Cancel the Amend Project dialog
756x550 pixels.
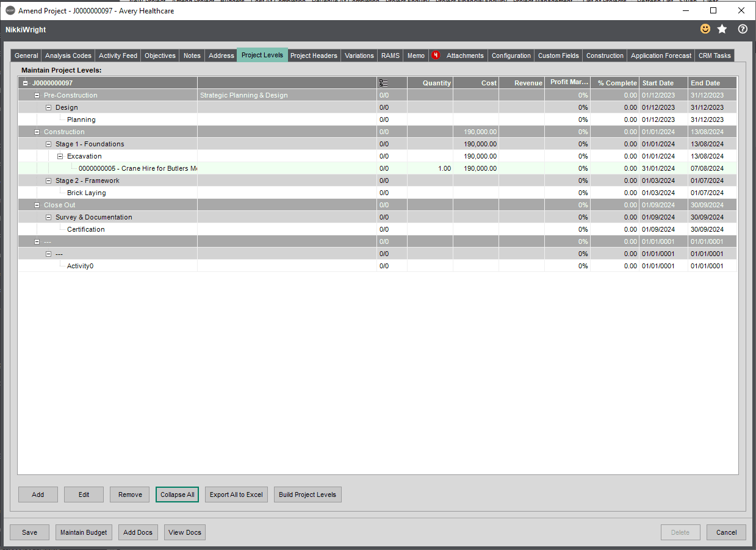click(x=726, y=532)
